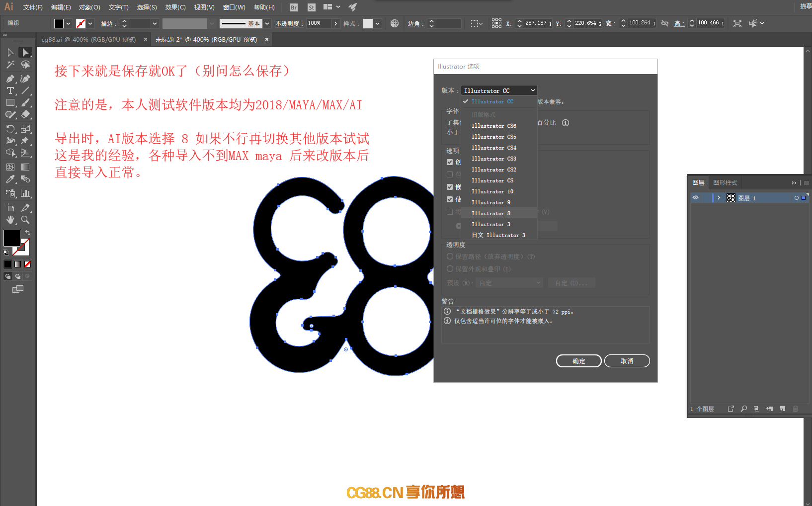This screenshot has height=506, width=812.
Task: Open the 对象(O) menu
Action: [89, 7]
